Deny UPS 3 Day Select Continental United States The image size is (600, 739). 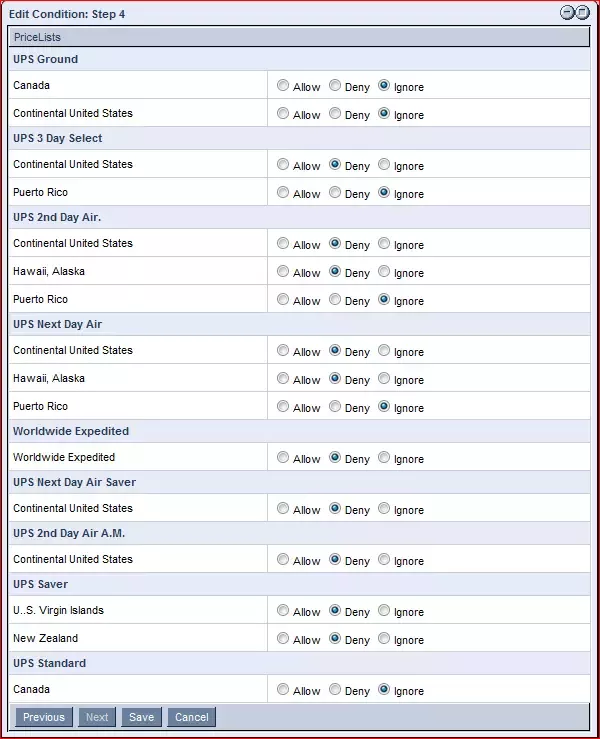click(x=335, y=164)
